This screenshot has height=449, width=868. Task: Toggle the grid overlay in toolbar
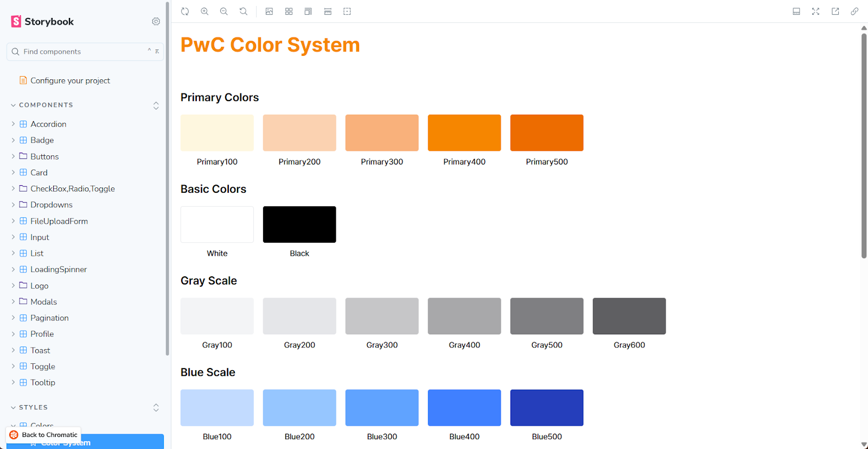[x=289, y=11]
